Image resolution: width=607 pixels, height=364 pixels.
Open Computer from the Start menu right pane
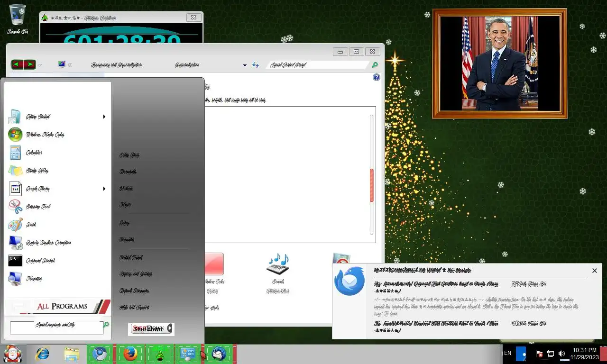[x=127, y=239]
